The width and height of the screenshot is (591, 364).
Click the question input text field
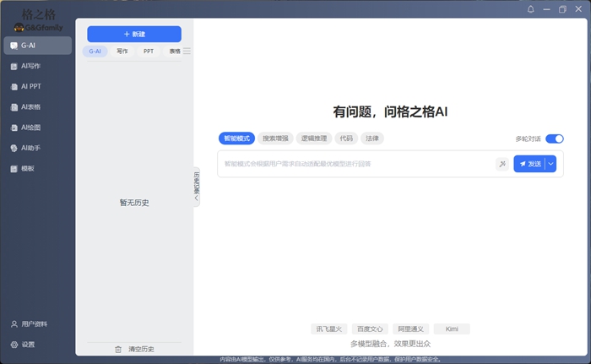tap(355, 164)
